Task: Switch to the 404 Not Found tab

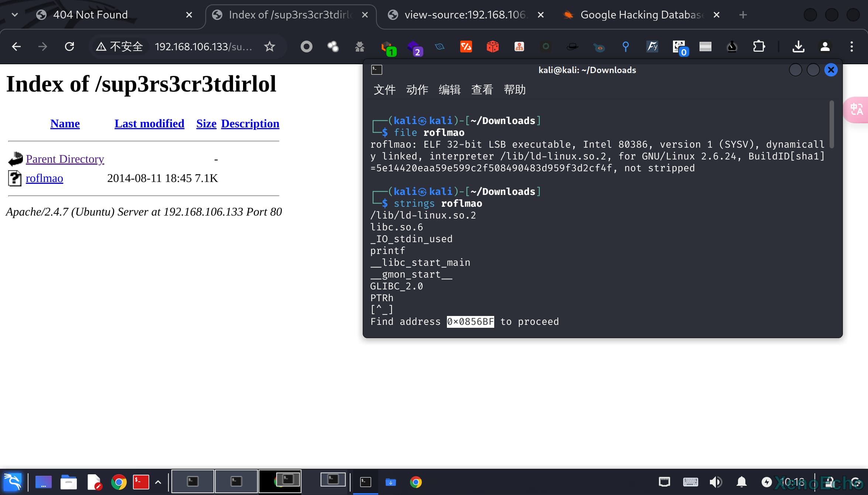Action: click(x=90, y=15)
